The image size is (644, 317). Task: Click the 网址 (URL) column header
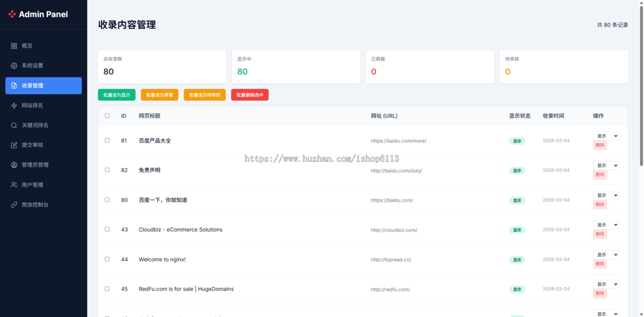[x=384, y=116]
